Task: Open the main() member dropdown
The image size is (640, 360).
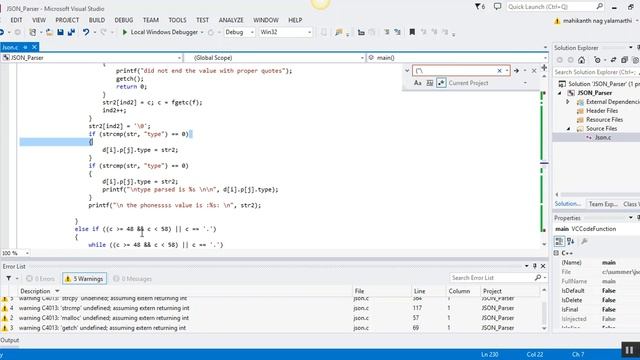Action: [x=544, y=58]
